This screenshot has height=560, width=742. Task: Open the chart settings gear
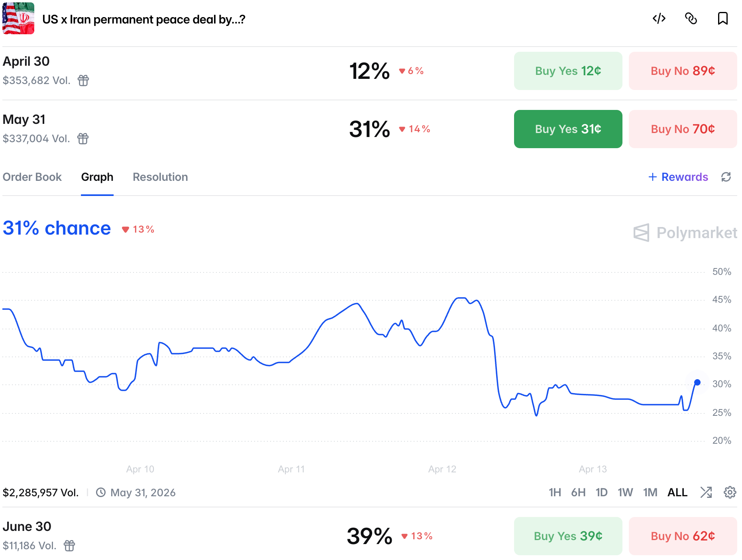(730, 492)
